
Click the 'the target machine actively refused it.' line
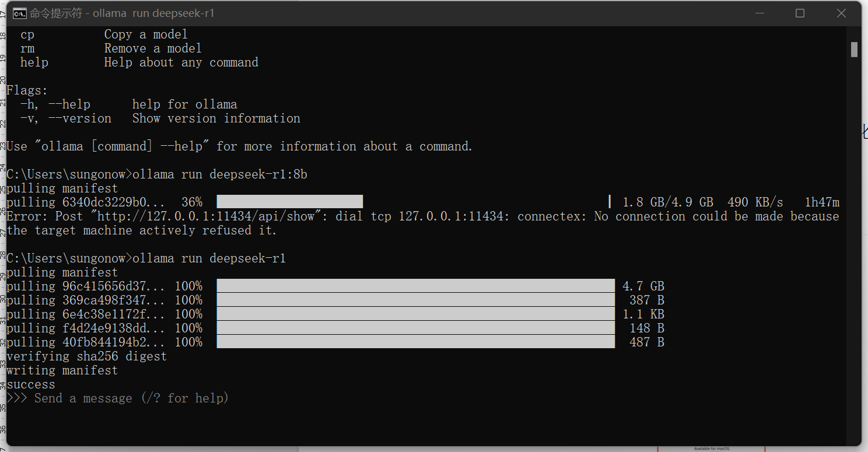(x=142, y=230)
